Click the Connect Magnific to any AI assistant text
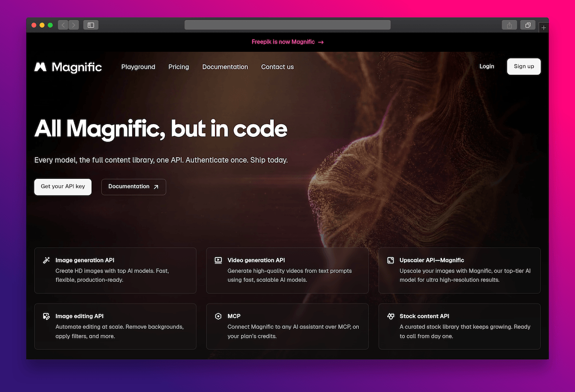This screenshot has height=392, width=575. [293, 332]
